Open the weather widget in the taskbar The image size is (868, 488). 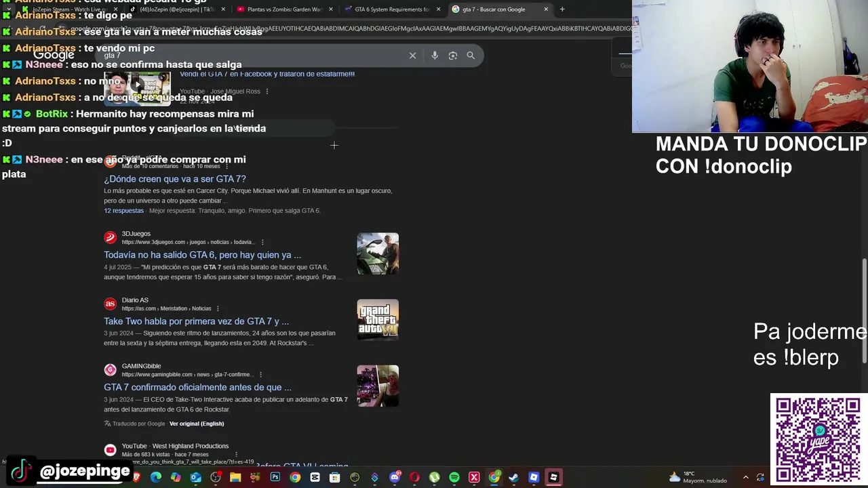coord(697,477)
